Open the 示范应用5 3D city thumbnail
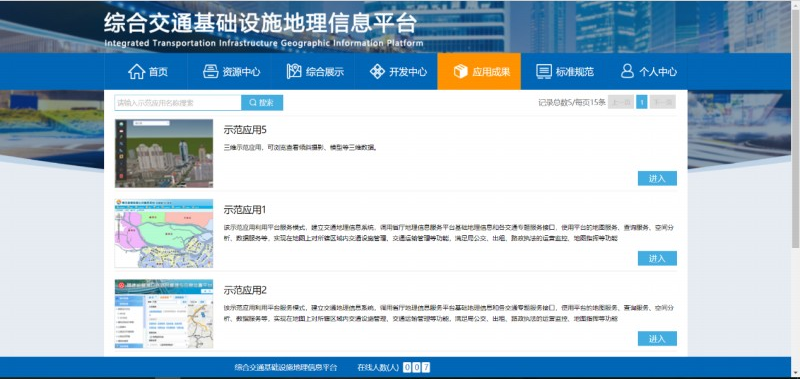Viewport: 800px width, 379px height. click(164, 154)
